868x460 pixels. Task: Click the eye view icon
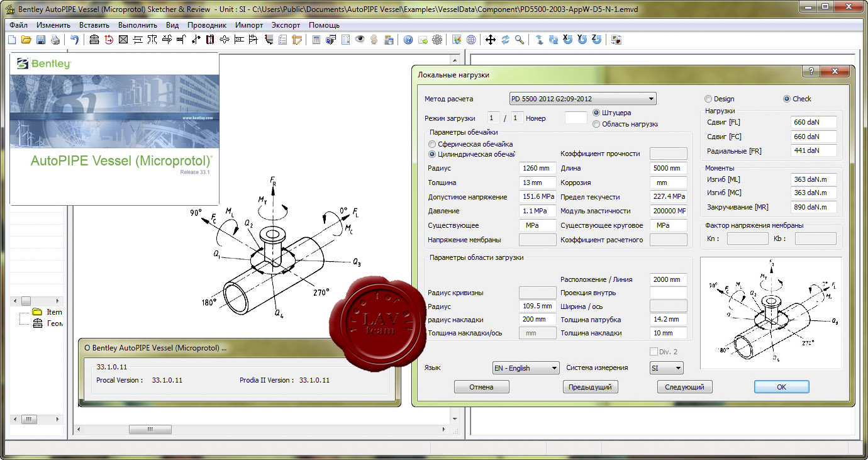[x=360, y=40]
